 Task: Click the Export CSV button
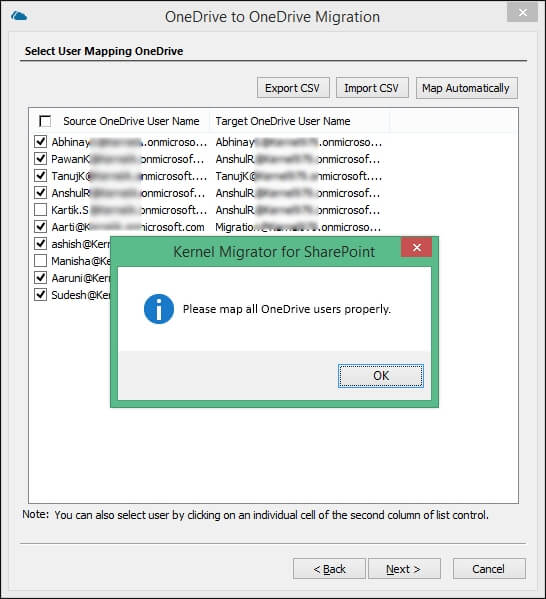pyautogui.click(x=293, y=88)
